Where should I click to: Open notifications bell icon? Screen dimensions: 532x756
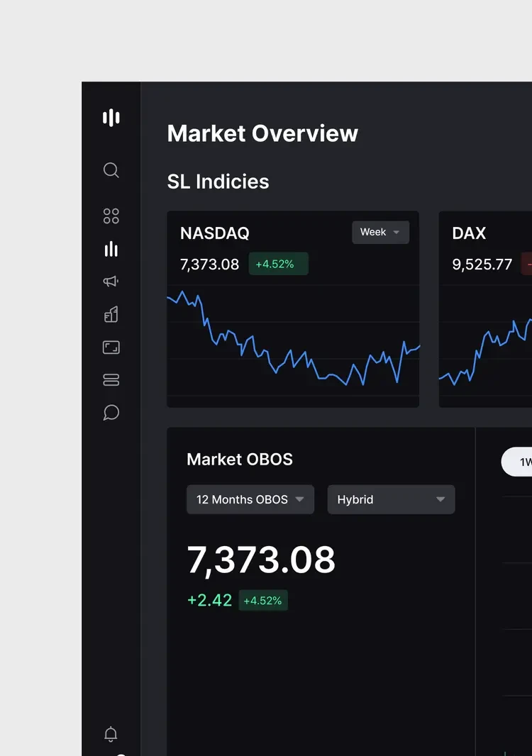click(111, 734)
